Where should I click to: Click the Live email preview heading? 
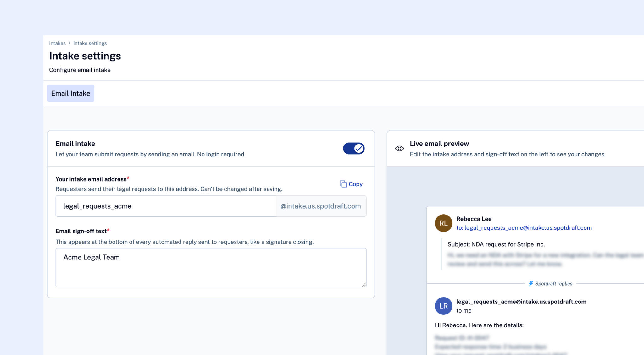439,144
